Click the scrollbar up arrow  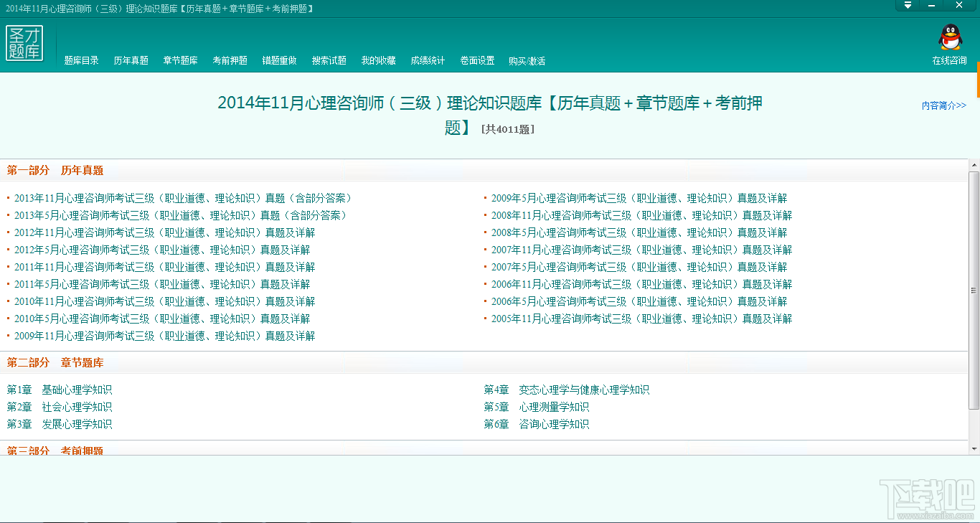[x=974, y=165]
